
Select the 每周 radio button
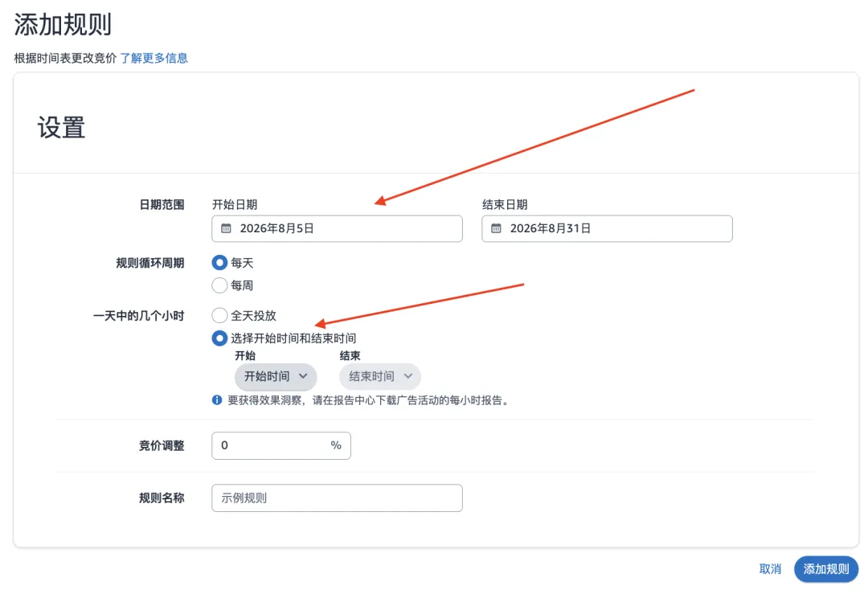tap(219, 285)
